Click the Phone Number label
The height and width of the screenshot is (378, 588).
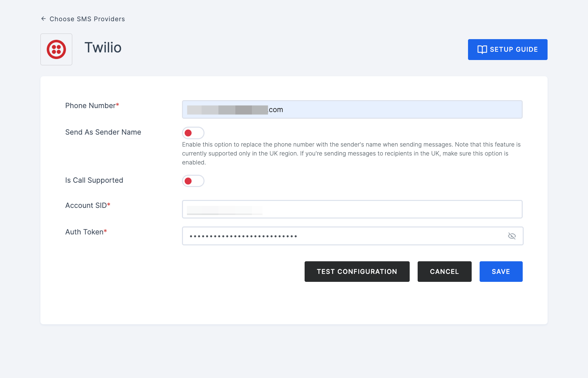tap(92, 105)
